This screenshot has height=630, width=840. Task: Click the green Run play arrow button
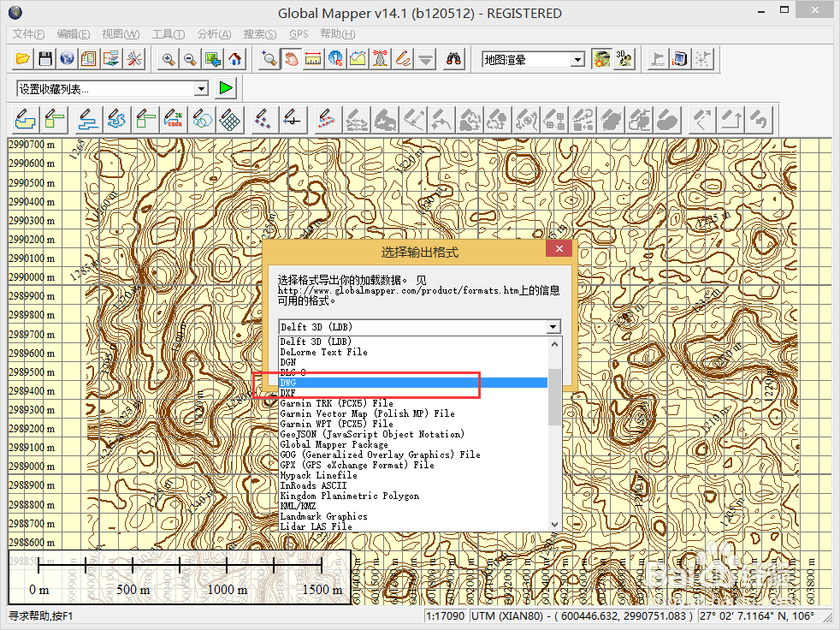click(226, 88)
